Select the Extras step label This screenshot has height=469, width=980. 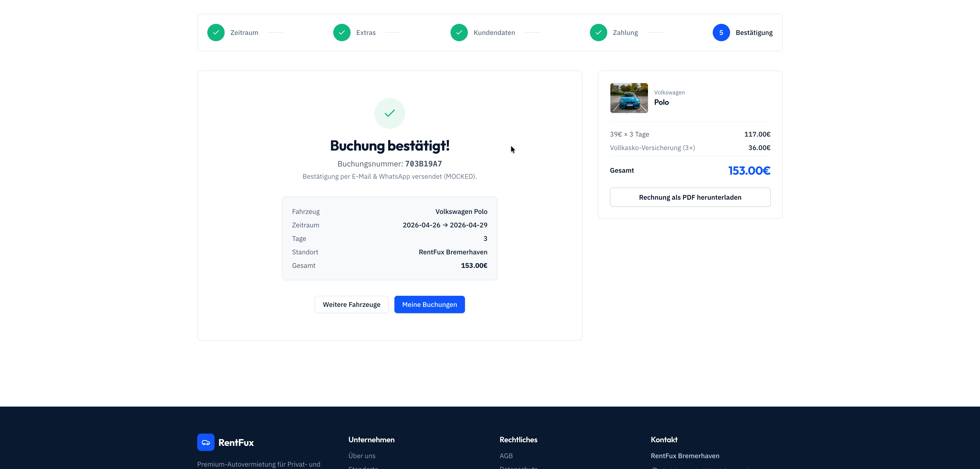click(x=366, y=33)
